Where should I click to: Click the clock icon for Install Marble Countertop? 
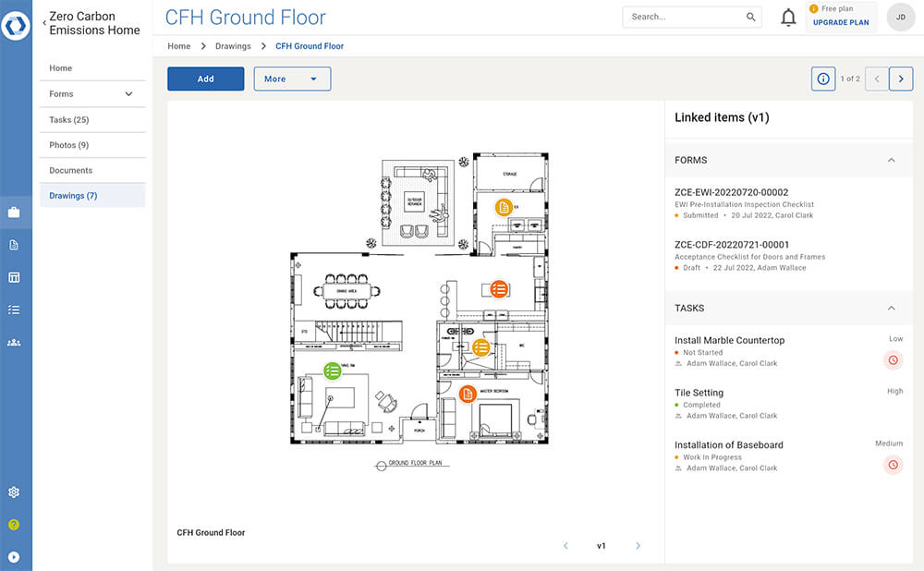pyautogui.click(x=893, y=360)
